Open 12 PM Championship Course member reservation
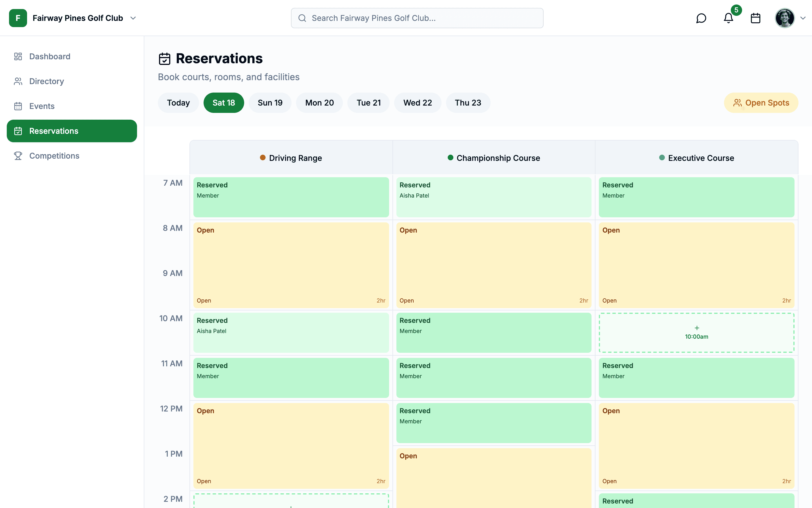The image size is (812, 508). pyautogui.click(x=494, y=423)
